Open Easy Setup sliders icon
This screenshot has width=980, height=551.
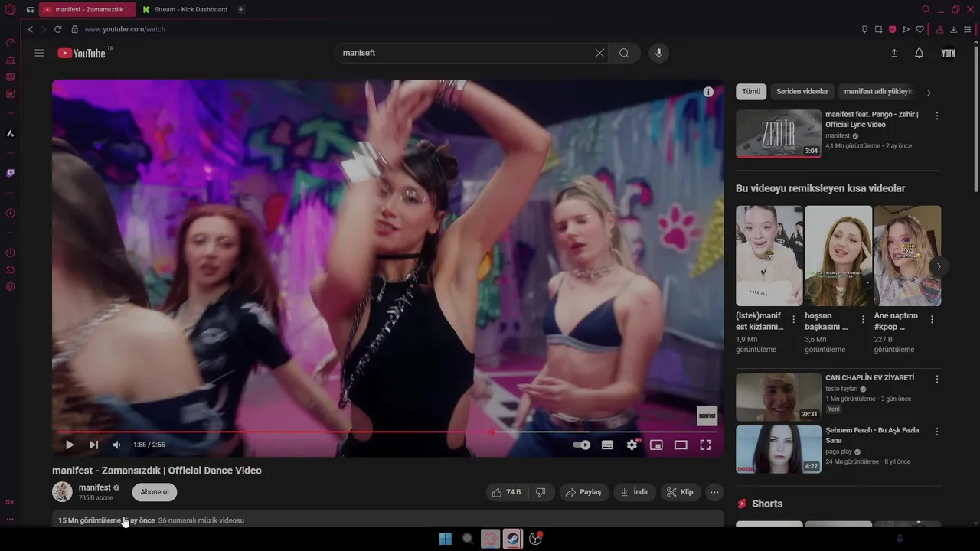968,29
